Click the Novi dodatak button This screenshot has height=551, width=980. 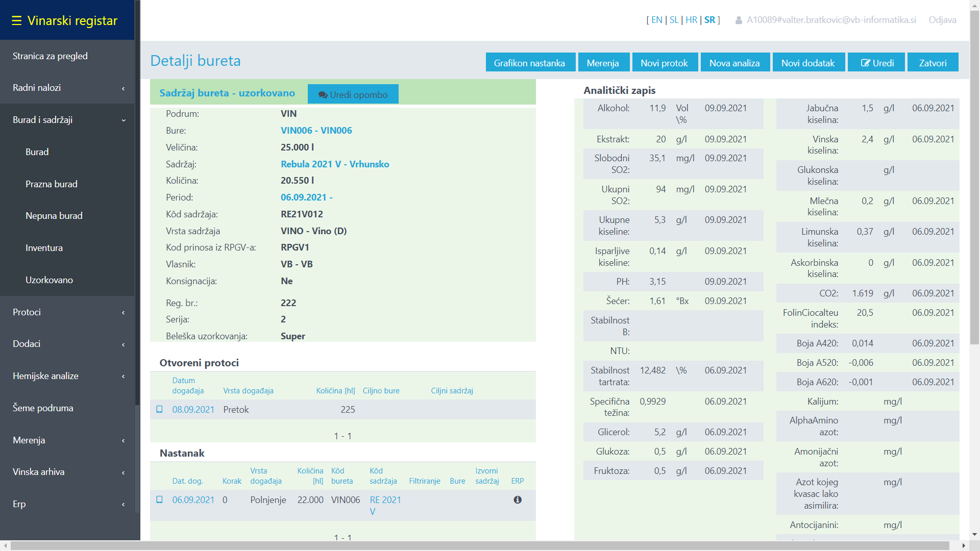(808, 63)
